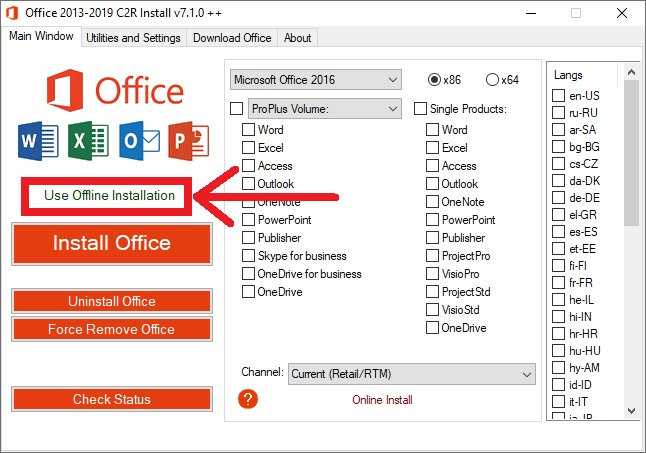
Task: Open the Microsoft Office 2016 version dropdown
Action: tap(316, 79)
